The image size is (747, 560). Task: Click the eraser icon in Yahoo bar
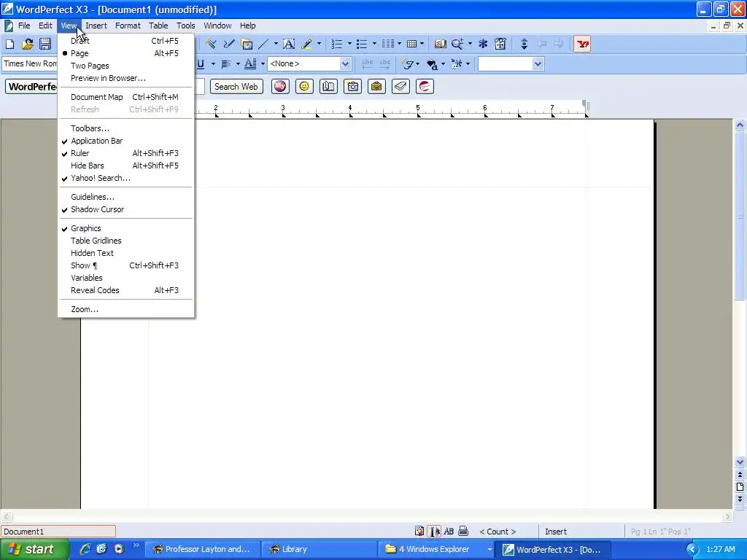pos(400,86)
